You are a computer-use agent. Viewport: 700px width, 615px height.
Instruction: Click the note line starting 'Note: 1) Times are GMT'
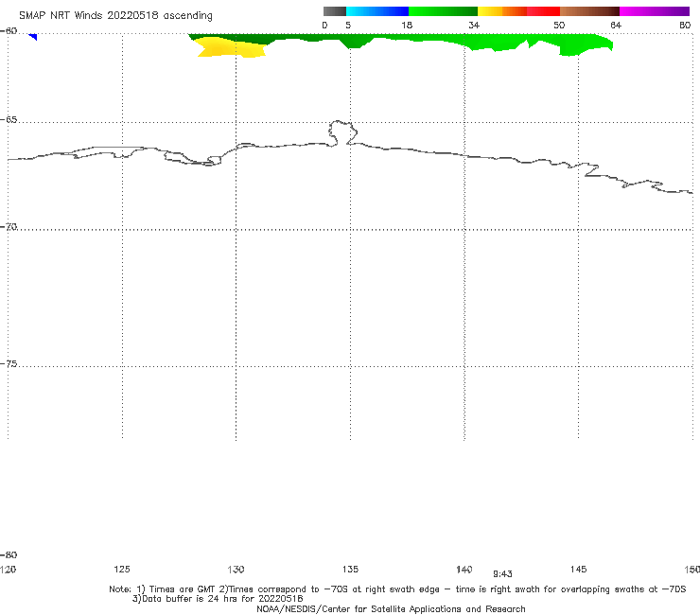coord(397,589)
